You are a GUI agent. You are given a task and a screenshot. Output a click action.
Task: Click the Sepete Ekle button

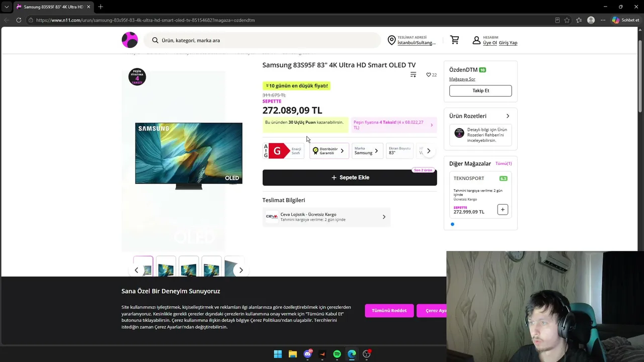(350, 177)
